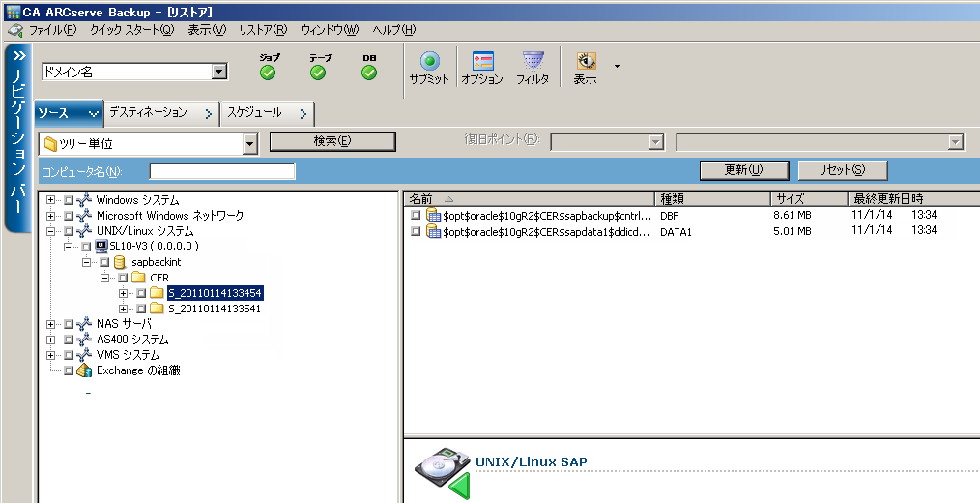The height and width of the screenshot is (503, 980).
Task: Click the sapbackint database icon
Action: point(120,262)
